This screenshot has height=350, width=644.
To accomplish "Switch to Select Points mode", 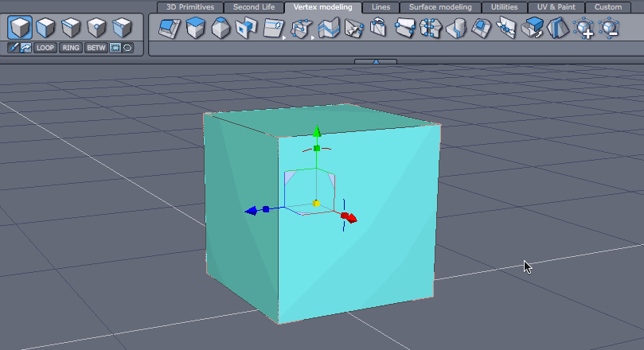I will tap(96, 28).
